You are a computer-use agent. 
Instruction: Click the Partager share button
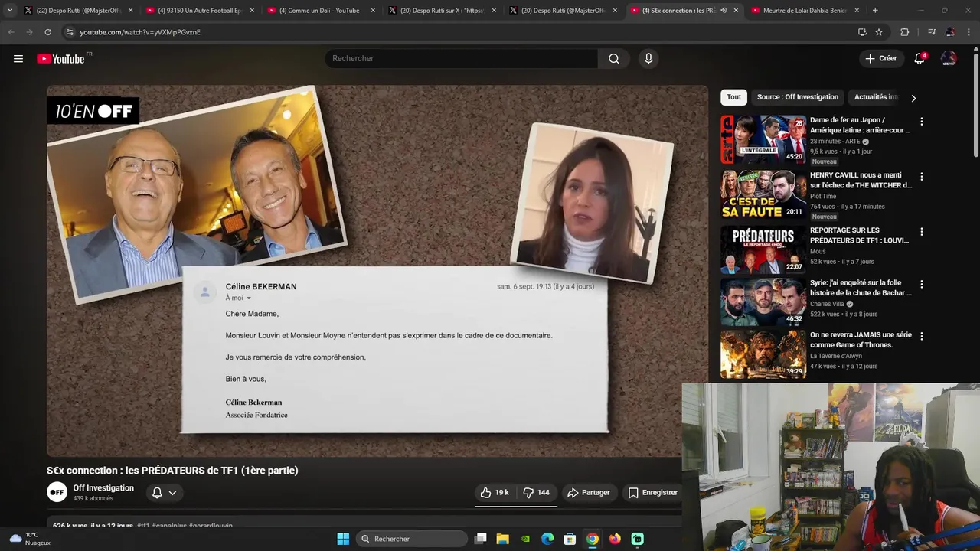588,493
